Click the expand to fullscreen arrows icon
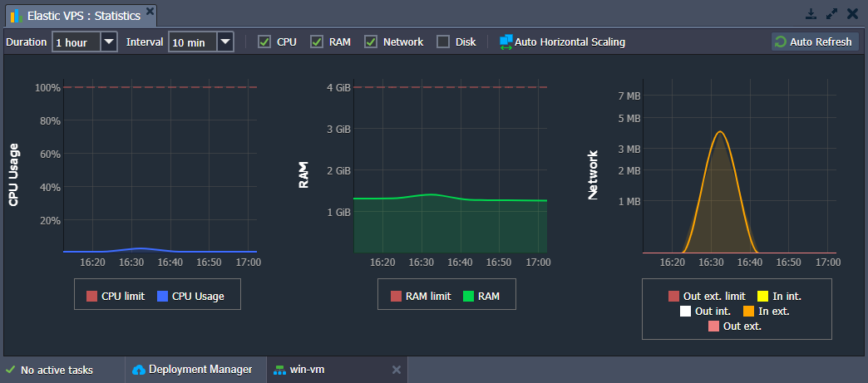This screenshot has width=868, height=383. click(832, 14)
